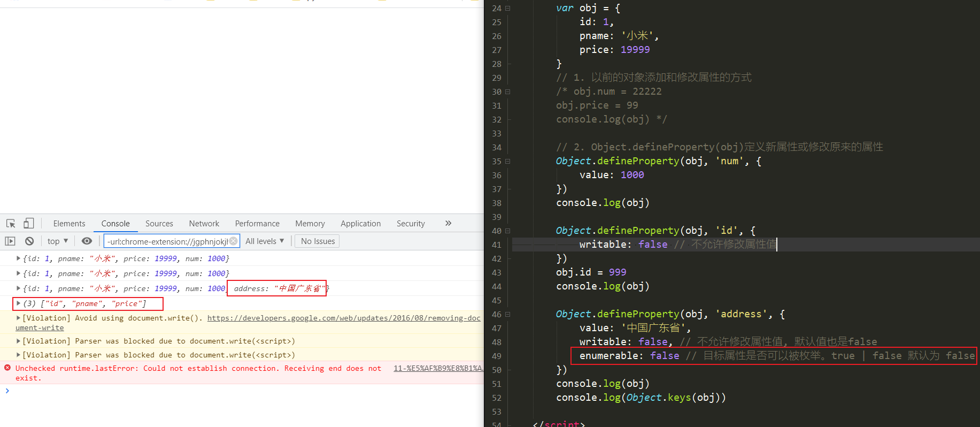
Task: Expand the document.write Violation message
Action: point(18,318)
